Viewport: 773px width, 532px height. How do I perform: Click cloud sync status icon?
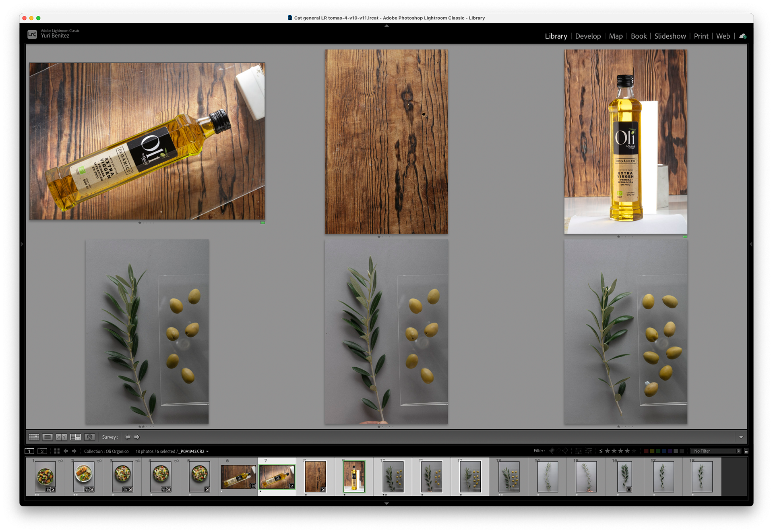743,36
